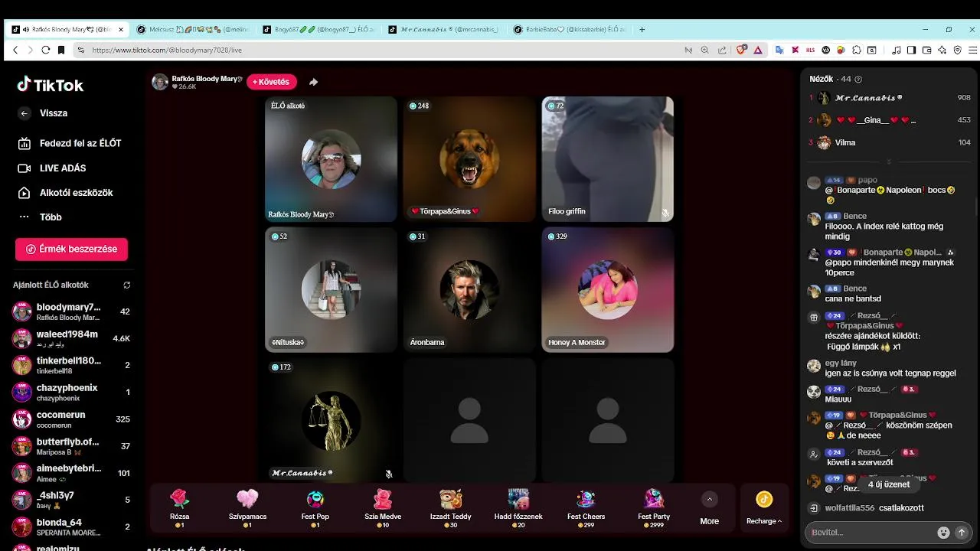Jump to 4 új üzenet new messages

click(889, 484)
